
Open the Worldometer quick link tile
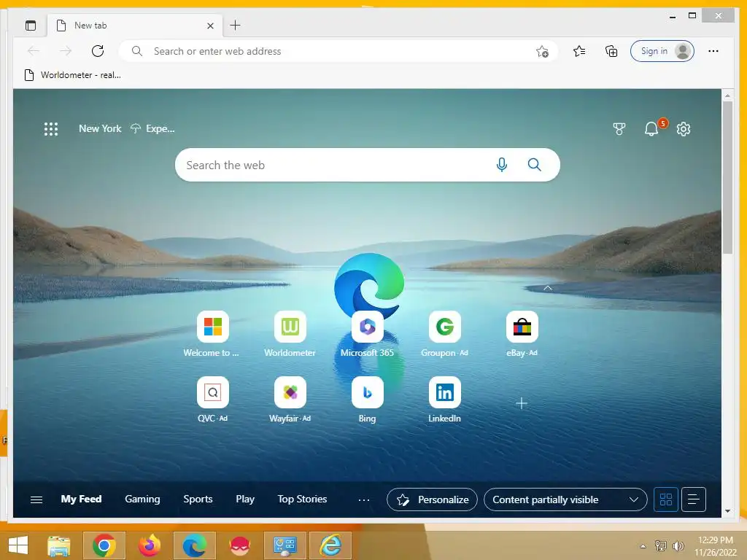[x=290, y=334]
